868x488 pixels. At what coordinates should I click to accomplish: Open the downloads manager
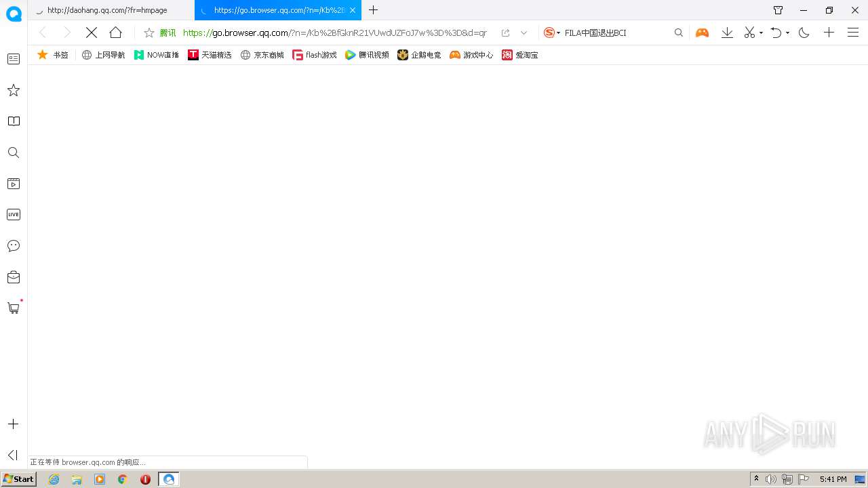click(727, 33)
